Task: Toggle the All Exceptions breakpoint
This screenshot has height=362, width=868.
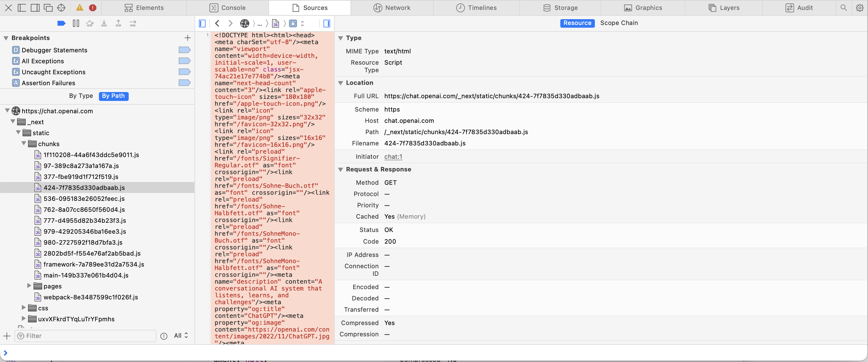Action: [x=184, y=61]
